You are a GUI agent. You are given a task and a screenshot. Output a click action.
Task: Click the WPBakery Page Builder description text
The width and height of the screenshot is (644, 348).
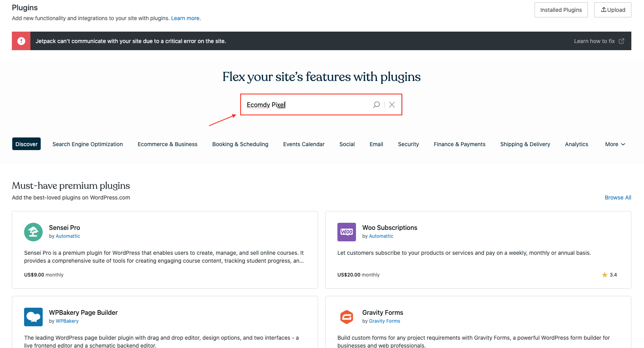161,342
